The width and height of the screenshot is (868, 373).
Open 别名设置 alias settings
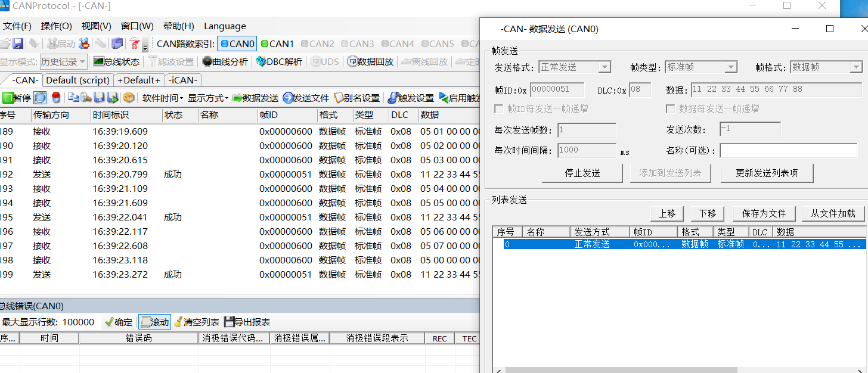[x=357, y=98]
